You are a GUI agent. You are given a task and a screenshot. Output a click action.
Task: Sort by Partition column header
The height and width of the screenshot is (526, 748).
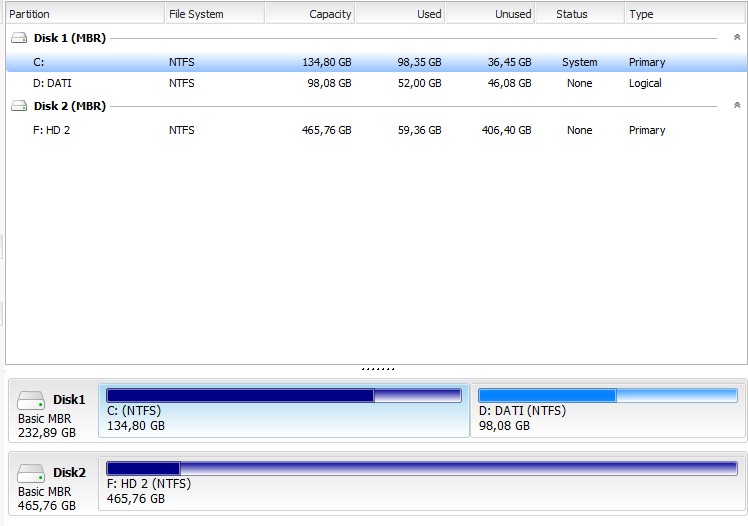(85, 14)
